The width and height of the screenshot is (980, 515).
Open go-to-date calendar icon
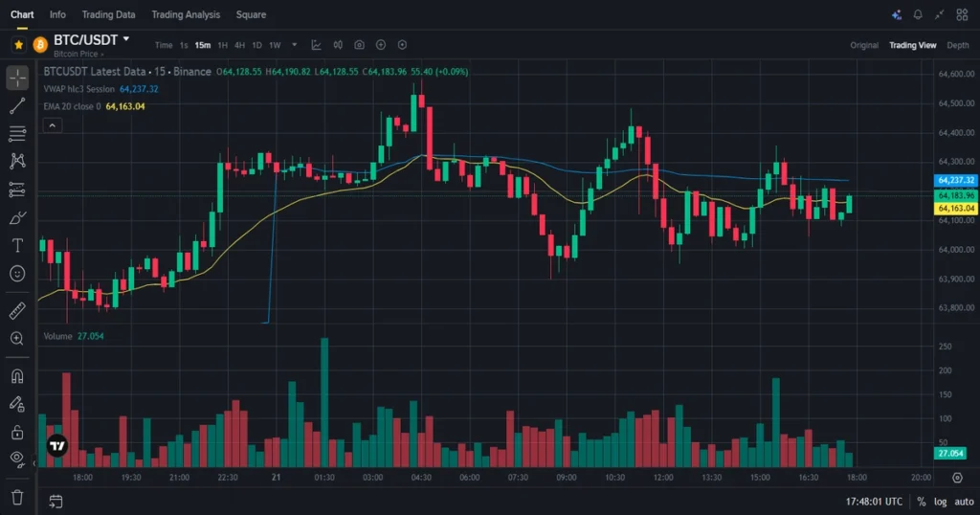click(56, 502)
